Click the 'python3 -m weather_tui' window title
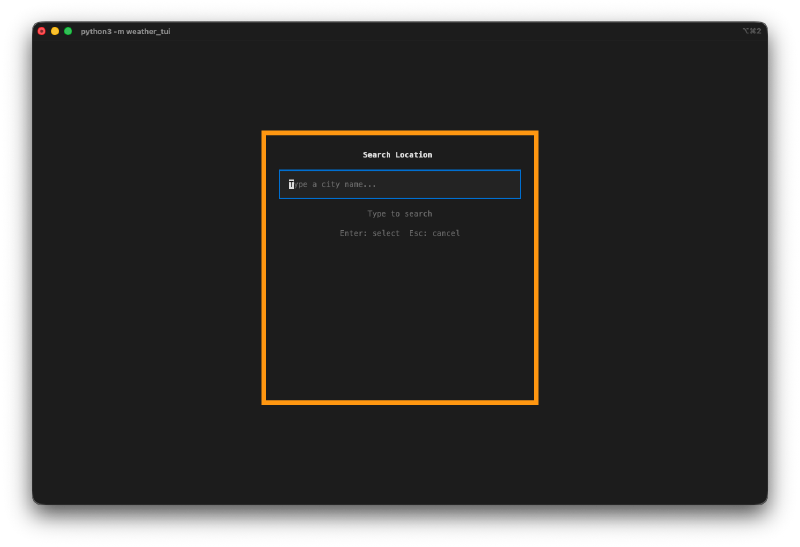 pos(125,31)
